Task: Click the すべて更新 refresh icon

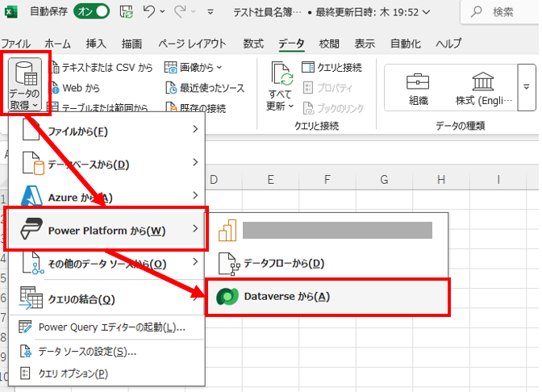Action: pos(282,73)
